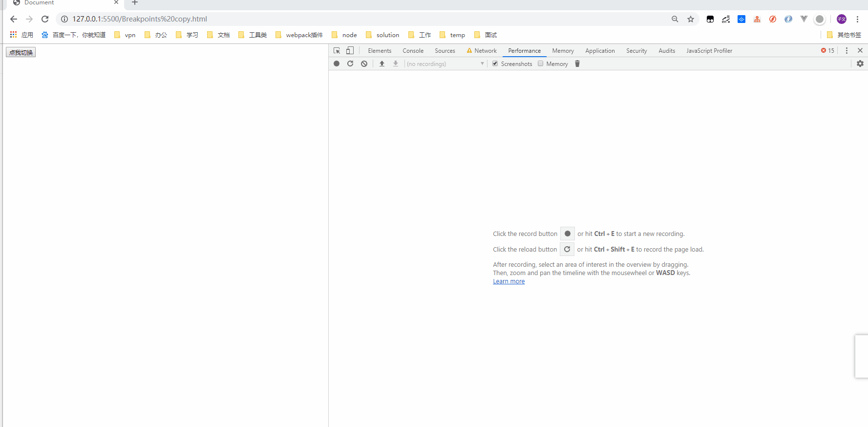Screen dimensions: 868x427
Task: Follow the Learn more link
Action: pos(508,281)
